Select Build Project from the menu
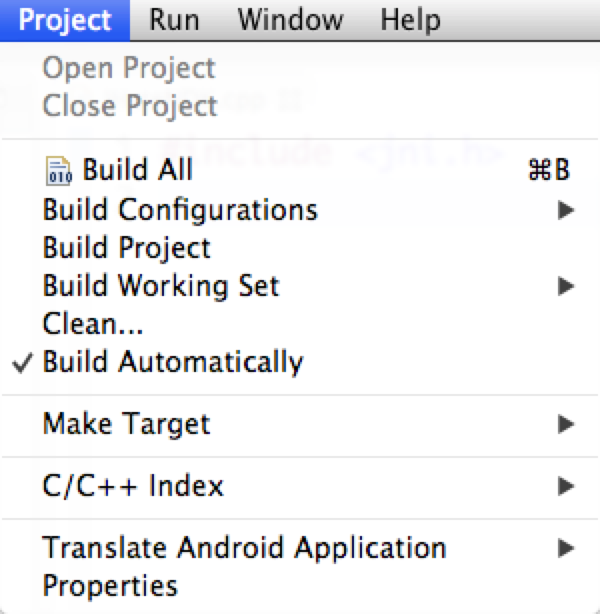Image resolution: width=600 pixels, height=614 pixels. tap(127, 248)
